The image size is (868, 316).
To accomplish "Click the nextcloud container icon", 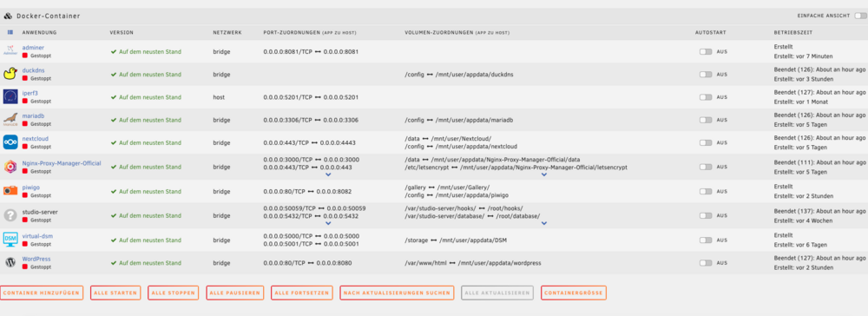I will tap(10, 142).
